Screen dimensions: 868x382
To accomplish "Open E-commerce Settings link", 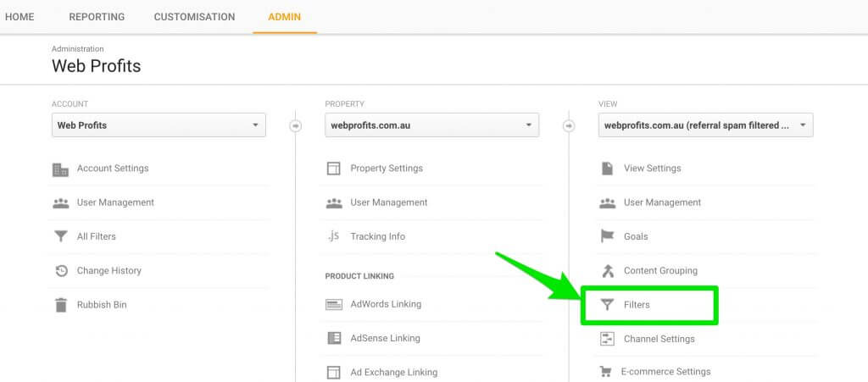I will click(x=666, y=372).
